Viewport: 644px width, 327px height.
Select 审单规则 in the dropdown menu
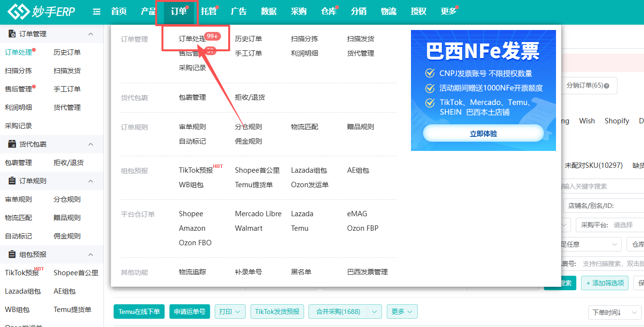pyautogui.click(x=192, y=127)
